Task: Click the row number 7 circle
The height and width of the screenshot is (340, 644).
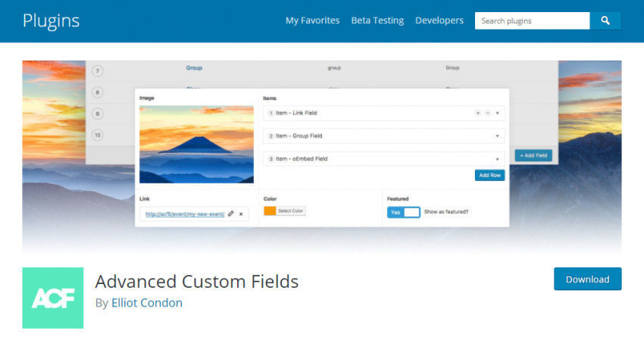Action: pyautogui.click(x=98, y=71)
